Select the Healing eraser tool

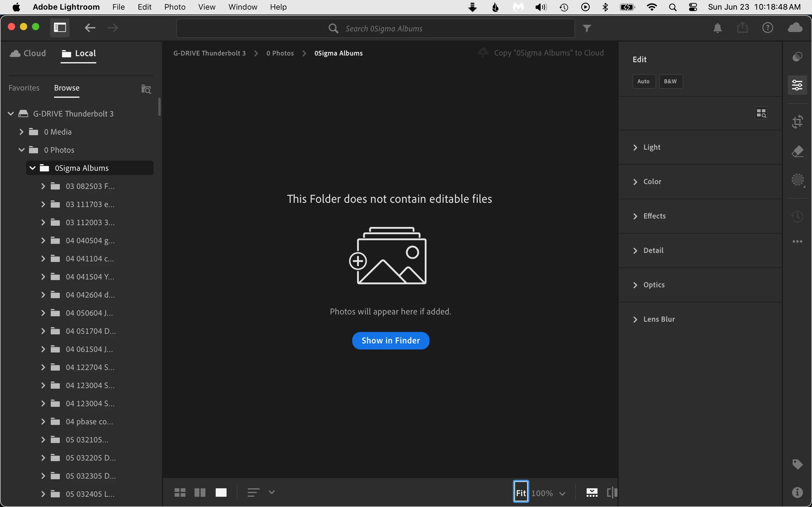[x=797, y=151]
